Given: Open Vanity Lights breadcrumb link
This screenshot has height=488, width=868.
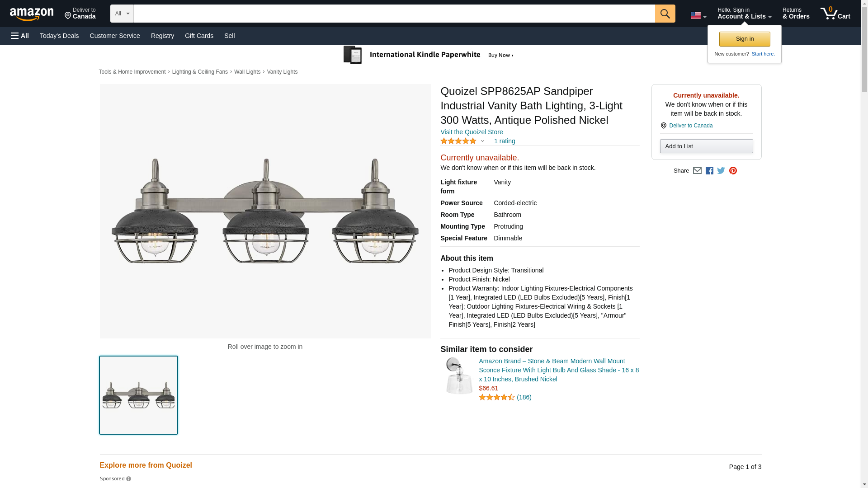Looking at the screenshot, I should tap(282, 72).
